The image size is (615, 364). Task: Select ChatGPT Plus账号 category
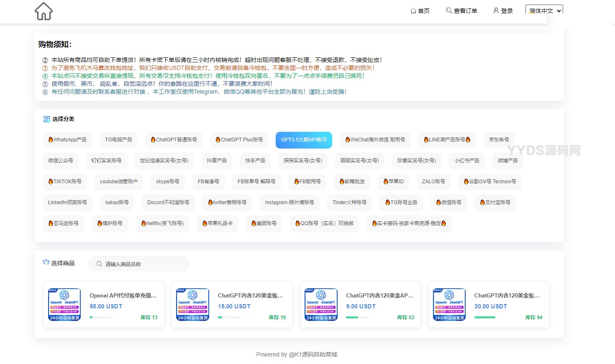tap(239, 140)
